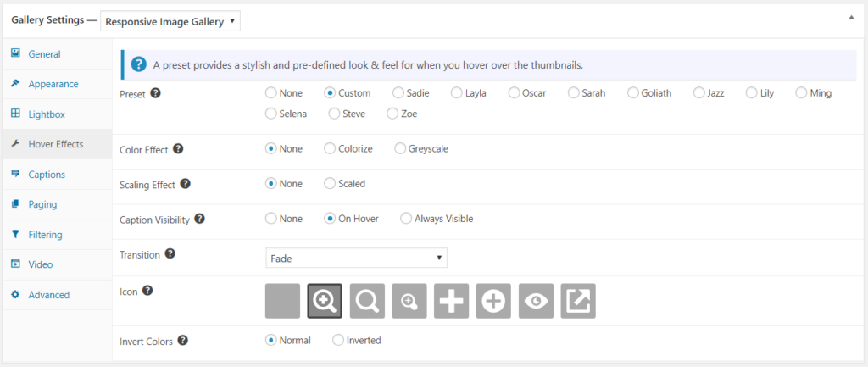
Task: Pick the circled plus hover icon
Action: pyautogui.click(x=494, y=301)
